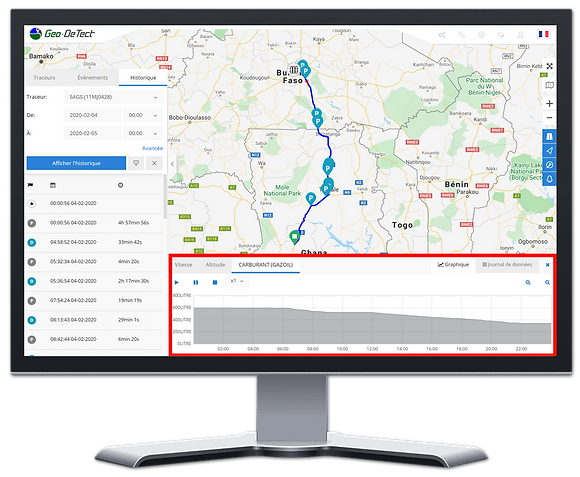This screenshot has width=580, height=477.
Task: Click the green end-of-route marker on map
Action: click(294, 237)
